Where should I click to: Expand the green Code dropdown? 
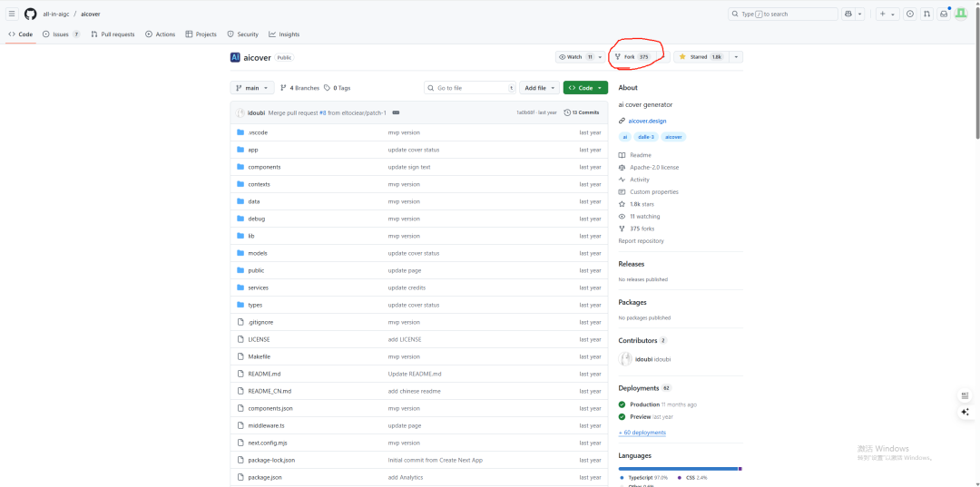click(585, 88)
